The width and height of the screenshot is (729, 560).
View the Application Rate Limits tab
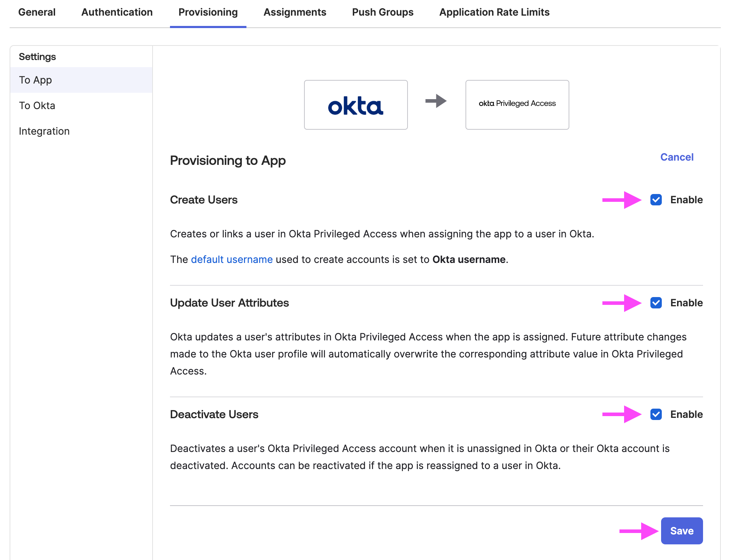(x=494, y=12)
